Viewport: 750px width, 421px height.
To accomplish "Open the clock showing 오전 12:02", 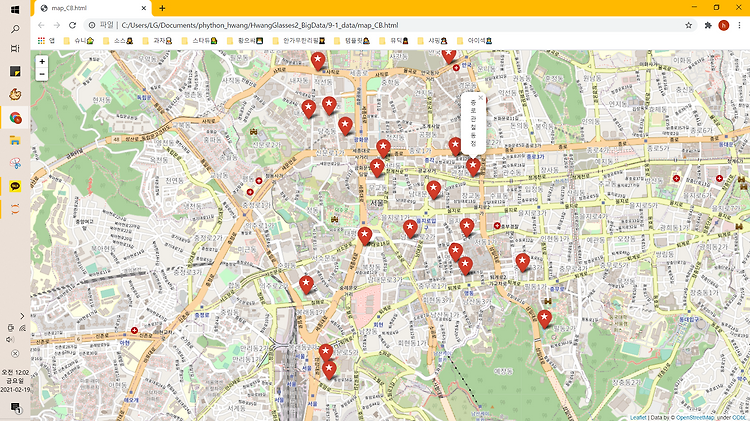I will point(15,381).
